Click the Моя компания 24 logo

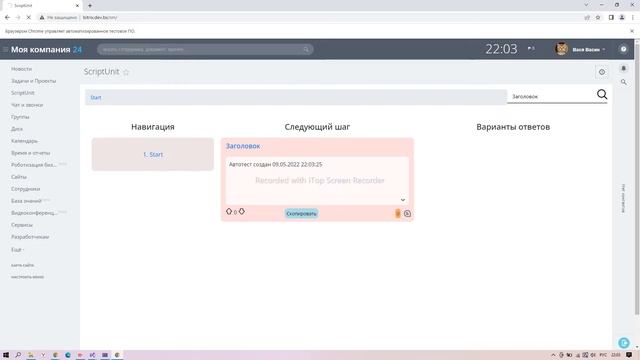tap(46, 49)
